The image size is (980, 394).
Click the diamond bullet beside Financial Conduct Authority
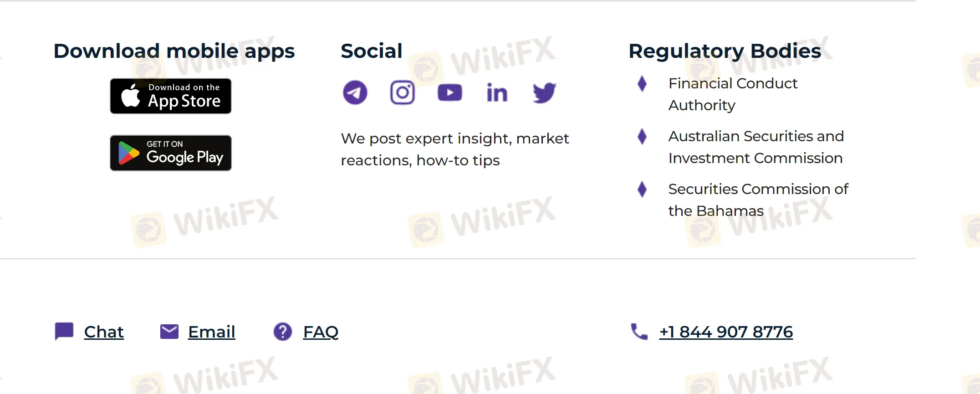click(x=642, y=83)
